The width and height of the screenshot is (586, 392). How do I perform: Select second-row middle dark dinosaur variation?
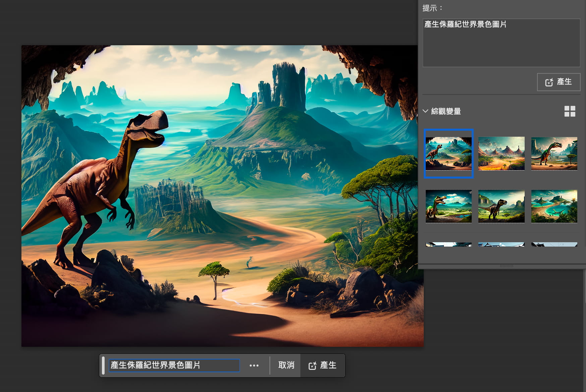(x=501, y=206)
